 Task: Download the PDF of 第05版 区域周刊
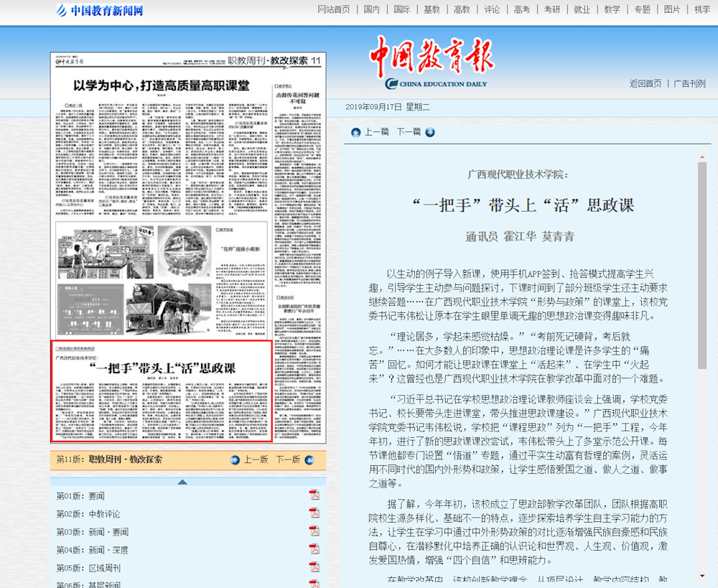pyautogui.click(x=313, y=566)
